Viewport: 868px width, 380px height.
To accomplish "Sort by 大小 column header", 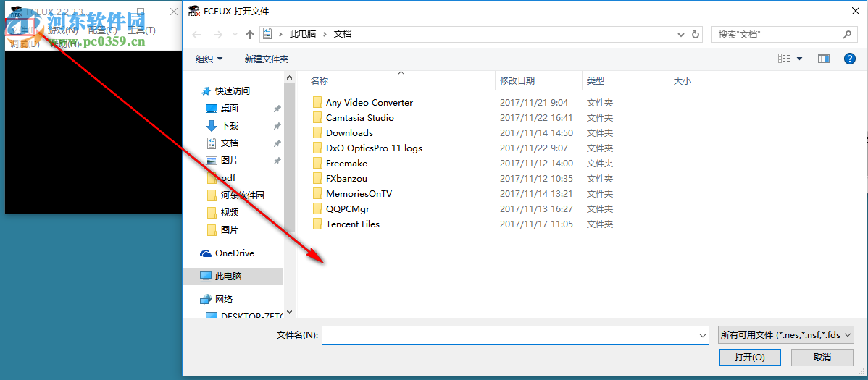I will [682, 81].
